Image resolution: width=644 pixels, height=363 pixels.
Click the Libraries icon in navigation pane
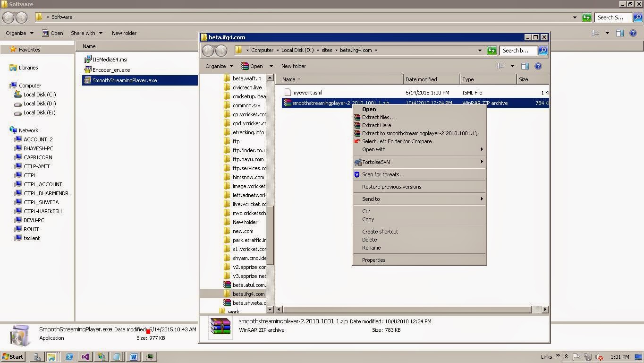(x=13, y=68)
